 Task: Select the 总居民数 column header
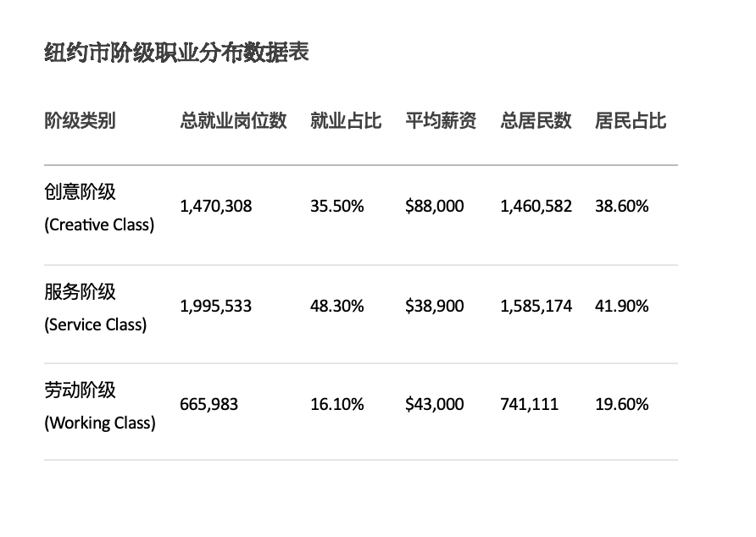coord(536,120)
